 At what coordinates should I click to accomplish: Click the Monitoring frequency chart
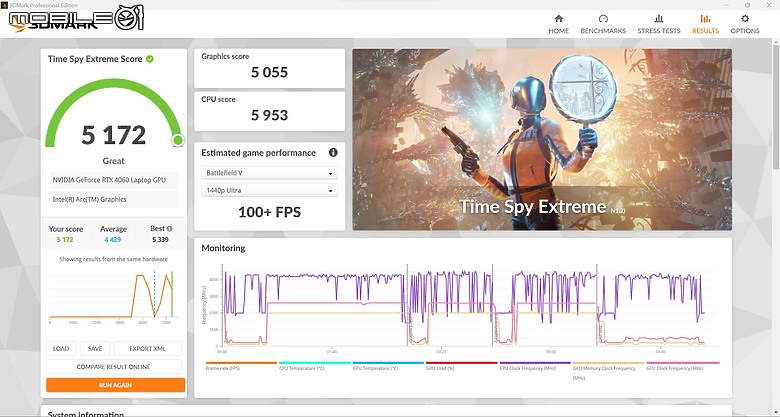460,309
